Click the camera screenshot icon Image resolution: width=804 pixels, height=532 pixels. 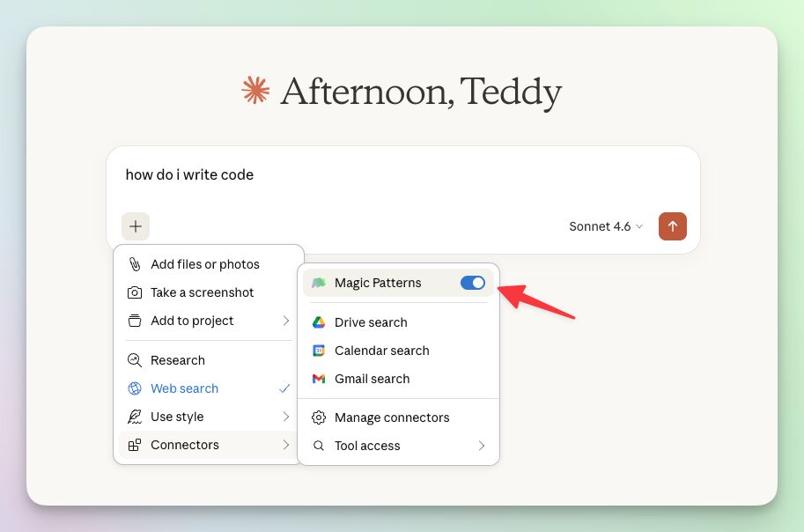pyautogui.click(x=135, y=292)
